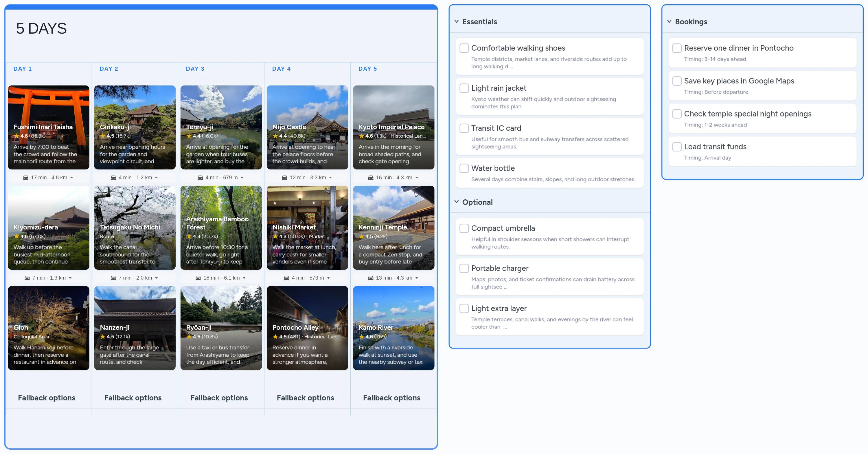Collapse the Bookings section chevron
The image size is (868, 454).
click(669, 22)
